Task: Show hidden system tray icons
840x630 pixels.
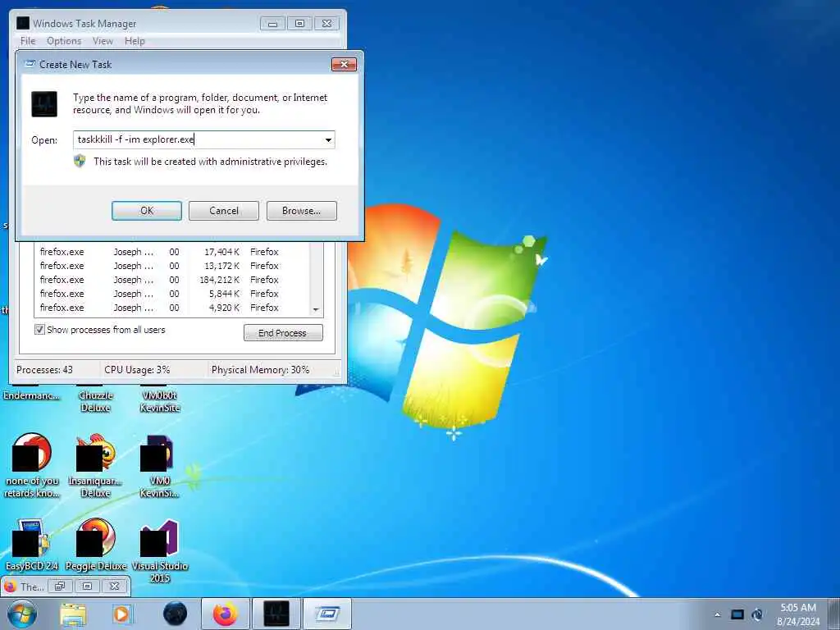Action: tap(717, 614)
